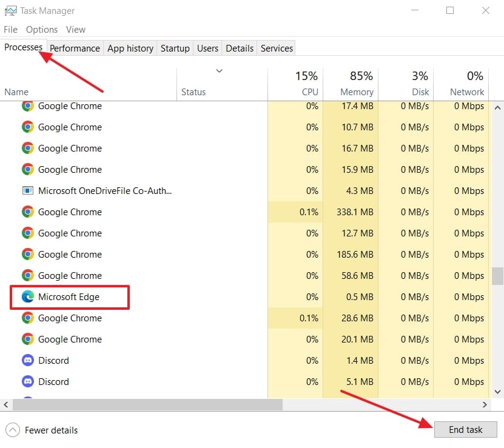504x448 pixels.
Task: Open the Status column filter chevron
Action: coord(220,71)
